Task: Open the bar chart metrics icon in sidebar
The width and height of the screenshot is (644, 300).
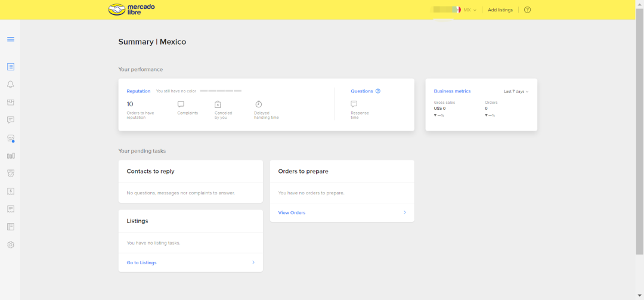Action: tap(11, 156)
